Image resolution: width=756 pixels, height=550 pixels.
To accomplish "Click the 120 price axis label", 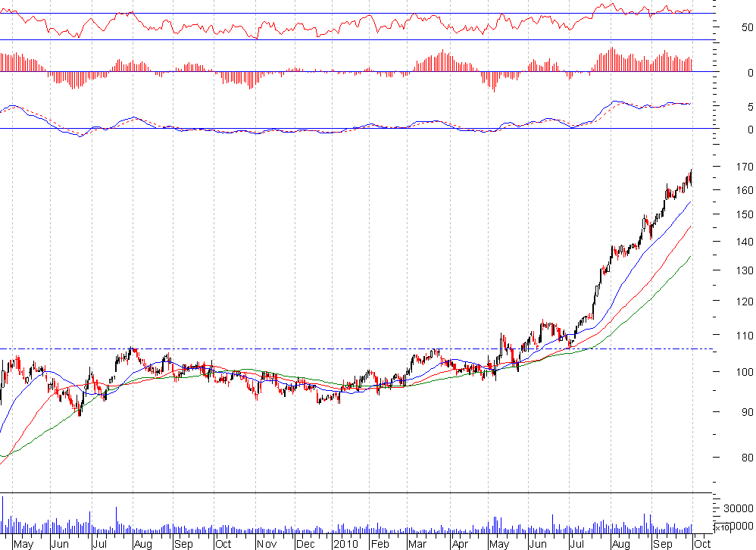I will click(x=745, y=302).
